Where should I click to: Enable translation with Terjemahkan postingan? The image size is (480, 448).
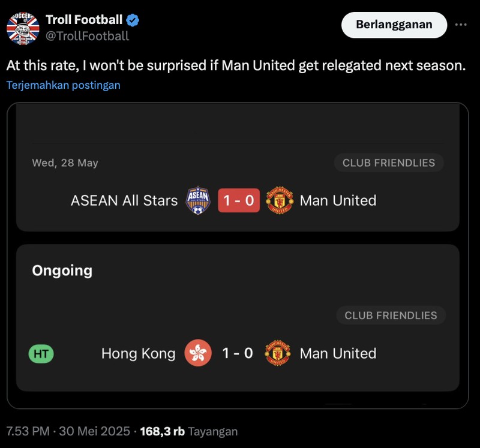tap(62, 85)
